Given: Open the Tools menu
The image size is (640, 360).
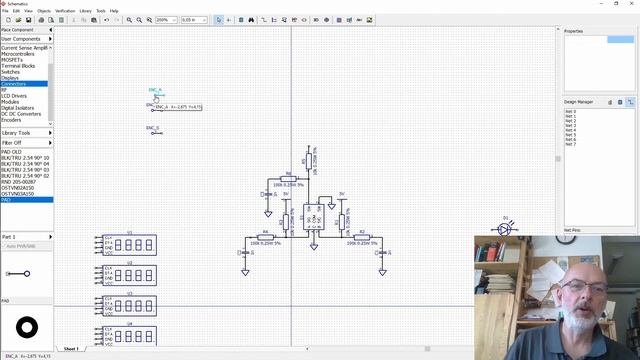Looking at the screenshot, I should [x=101, y=11].
